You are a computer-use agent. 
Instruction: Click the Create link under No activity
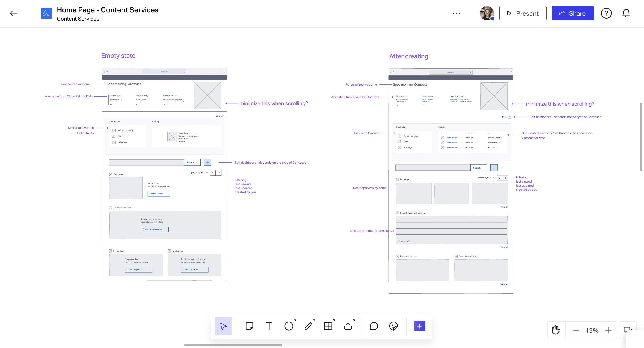tap(182, 142)
